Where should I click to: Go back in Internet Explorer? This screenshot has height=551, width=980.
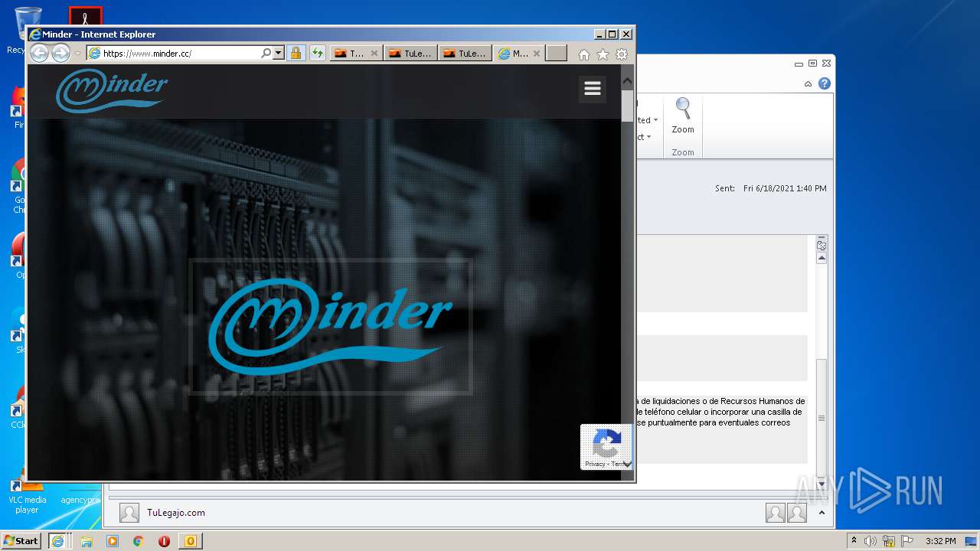pos(39,53)
